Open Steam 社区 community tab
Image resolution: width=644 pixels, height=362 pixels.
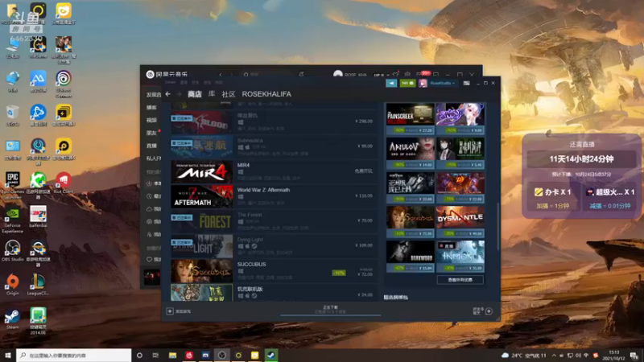[x=229, y=94]
